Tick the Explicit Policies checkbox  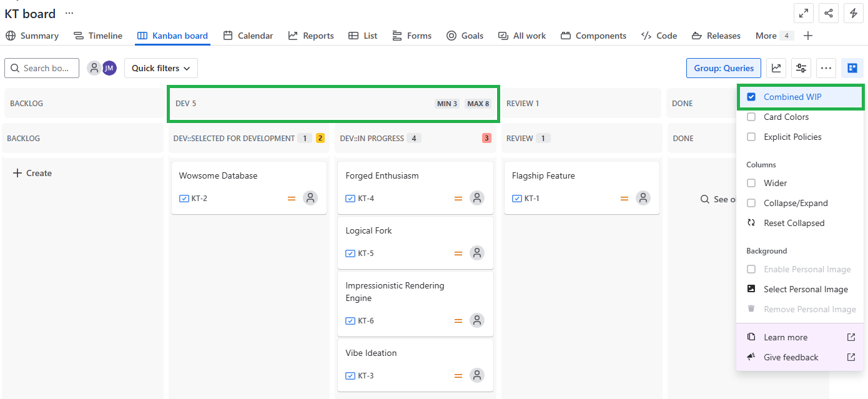click(751, 137)
